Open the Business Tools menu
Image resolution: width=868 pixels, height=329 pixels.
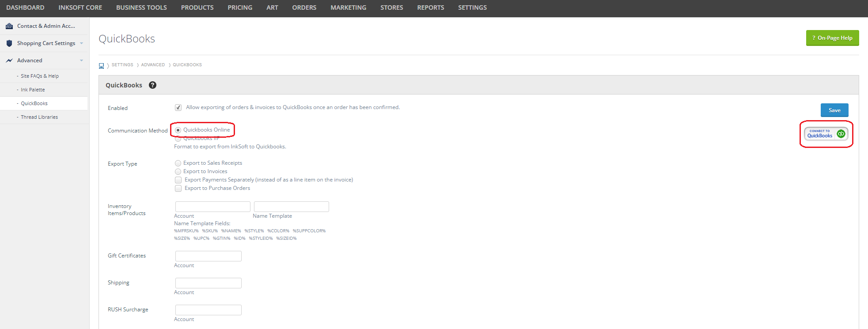pyautogui.click(x=141, y=8)
